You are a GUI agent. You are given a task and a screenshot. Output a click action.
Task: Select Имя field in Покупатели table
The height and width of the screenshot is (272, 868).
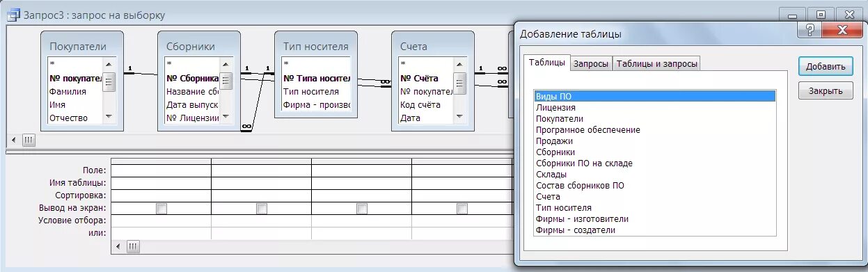pos(75,104)
